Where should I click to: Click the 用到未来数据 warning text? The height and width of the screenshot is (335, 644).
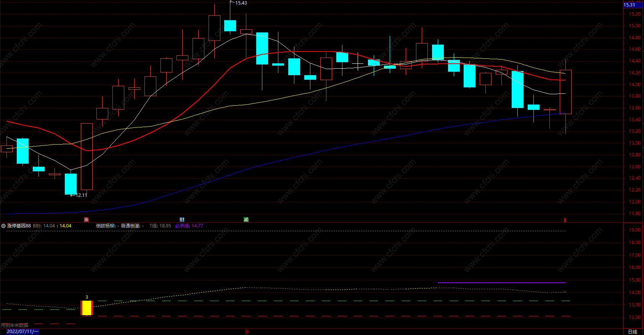tap(14, 325)
